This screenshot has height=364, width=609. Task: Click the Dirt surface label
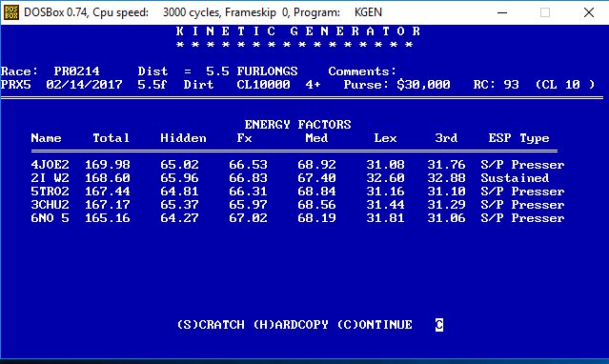pos(198,84)
